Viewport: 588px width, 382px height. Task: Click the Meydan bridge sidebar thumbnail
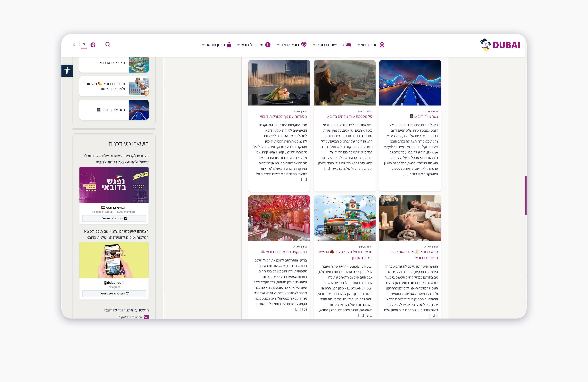[x=139, y=110]
